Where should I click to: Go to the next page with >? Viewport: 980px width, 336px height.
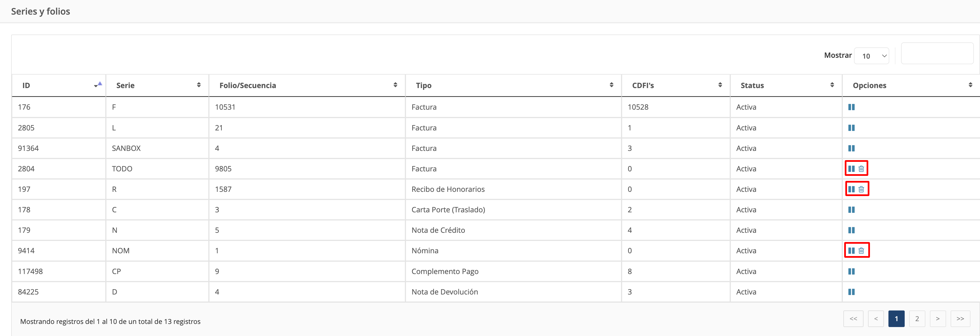coord(937,319)
